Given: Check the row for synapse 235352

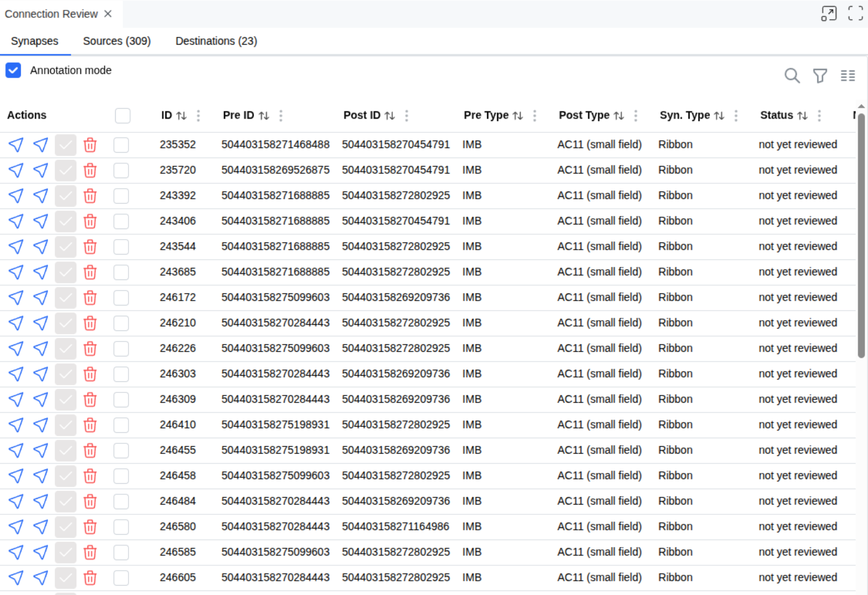Looking at the screenshot, I should point(122,145).
